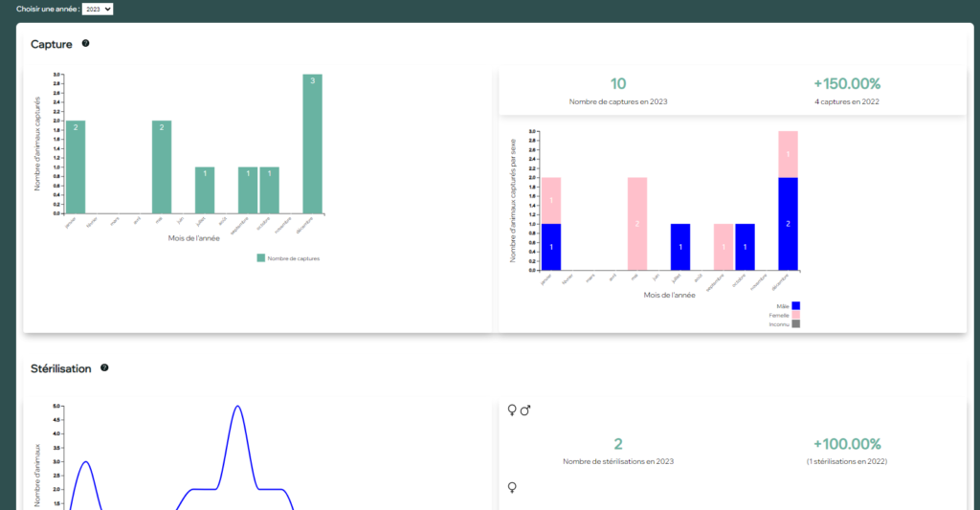Click the blue octobre bar in sex chart
This screenshot has height=510, width=980.
pos(745,247)
